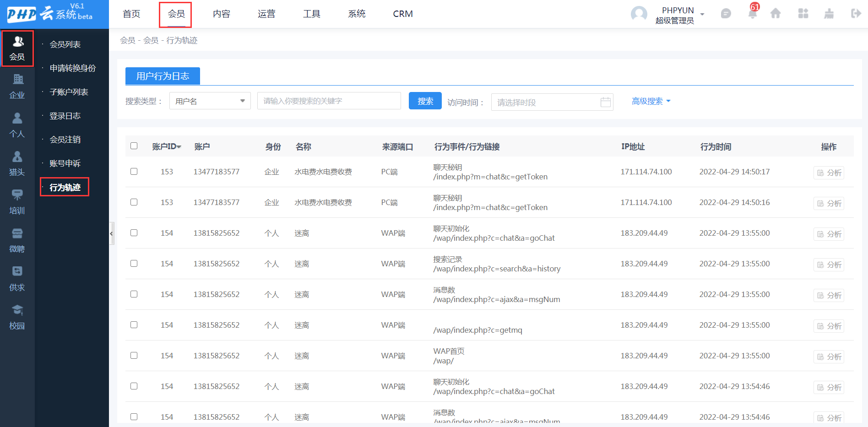
Task: Open the 用户名 search type dropdown
Action: point(210,101)
